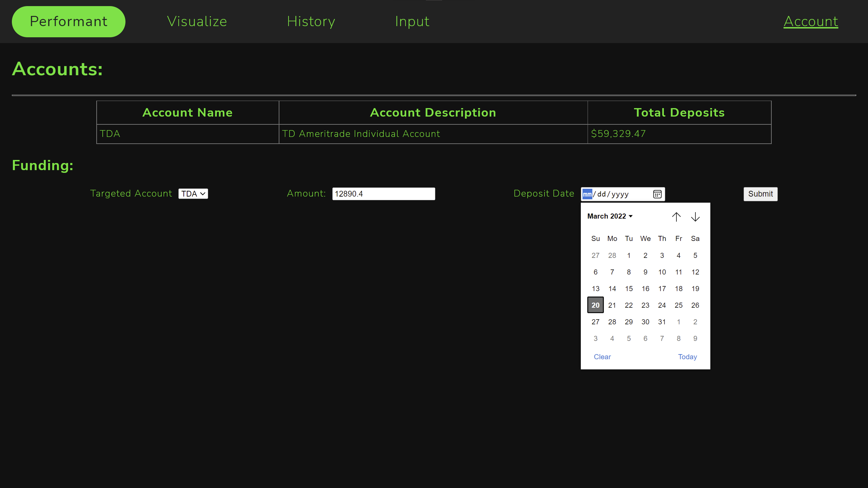Pick March 15 as deposit date

pos(629,288)
